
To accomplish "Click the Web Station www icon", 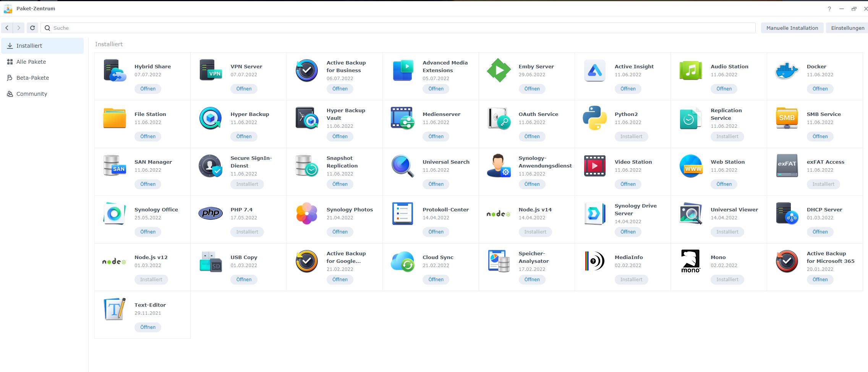I will [691, 166].
